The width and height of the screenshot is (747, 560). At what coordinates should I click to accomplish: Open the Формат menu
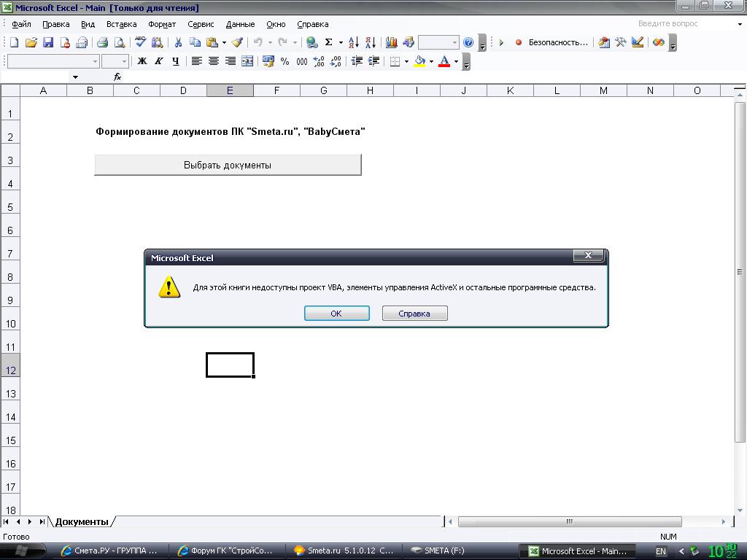(162, 24)
